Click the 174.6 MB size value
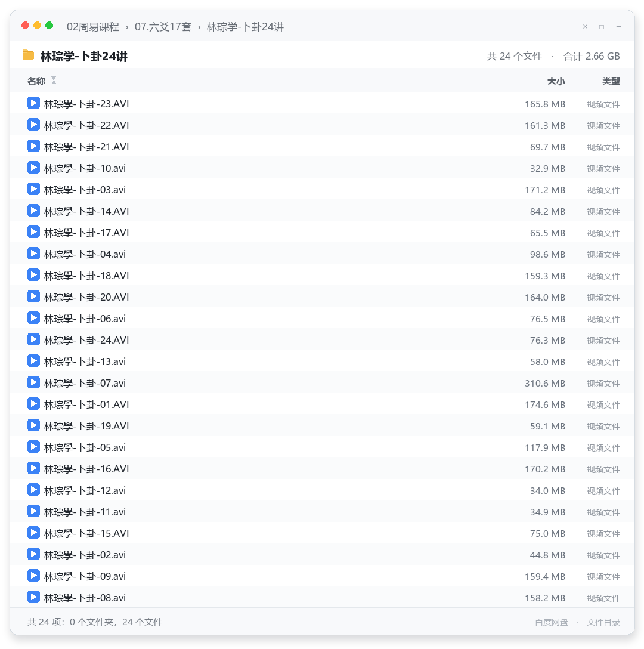Image resolution: width=644 pixels, height=649 pixels. [545, 405]
